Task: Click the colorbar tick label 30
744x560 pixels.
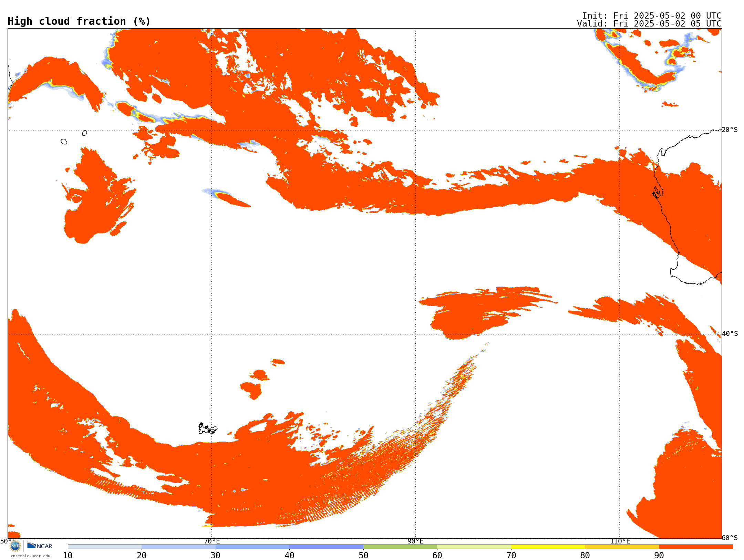Action: (x=216, y=555)
